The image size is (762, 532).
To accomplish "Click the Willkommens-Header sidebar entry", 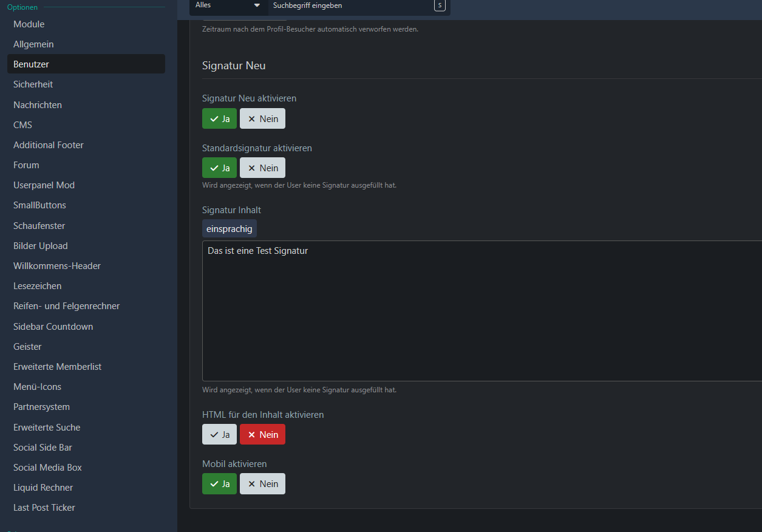I will click(57, 266).
